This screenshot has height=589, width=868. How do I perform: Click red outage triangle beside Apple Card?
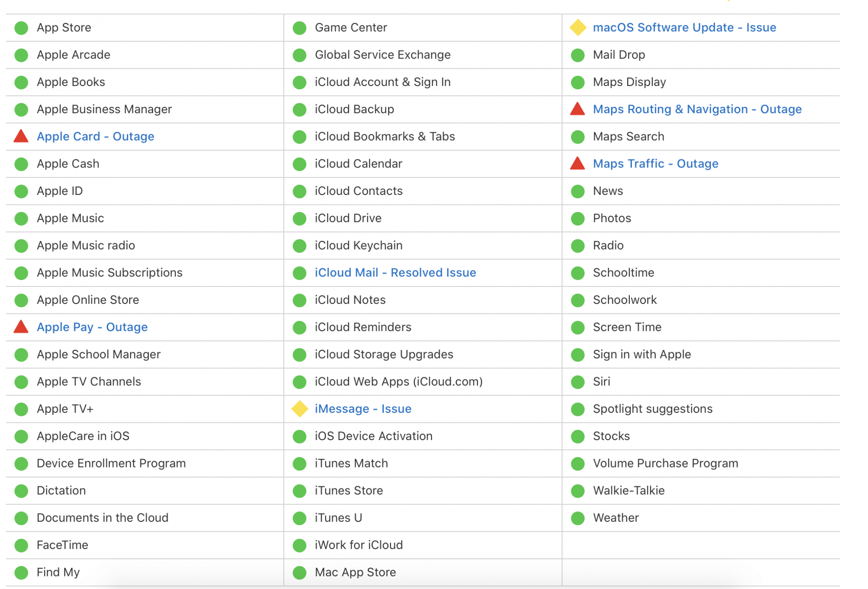point(21,136)
